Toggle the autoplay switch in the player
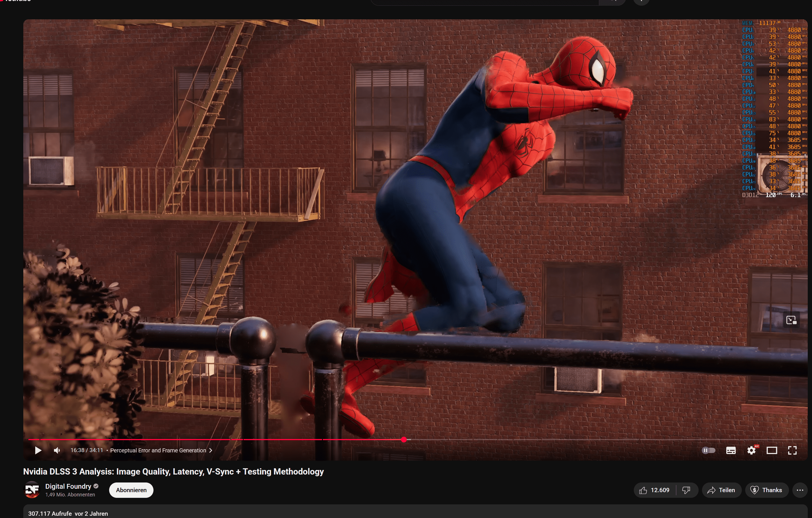 pos(708,450)
